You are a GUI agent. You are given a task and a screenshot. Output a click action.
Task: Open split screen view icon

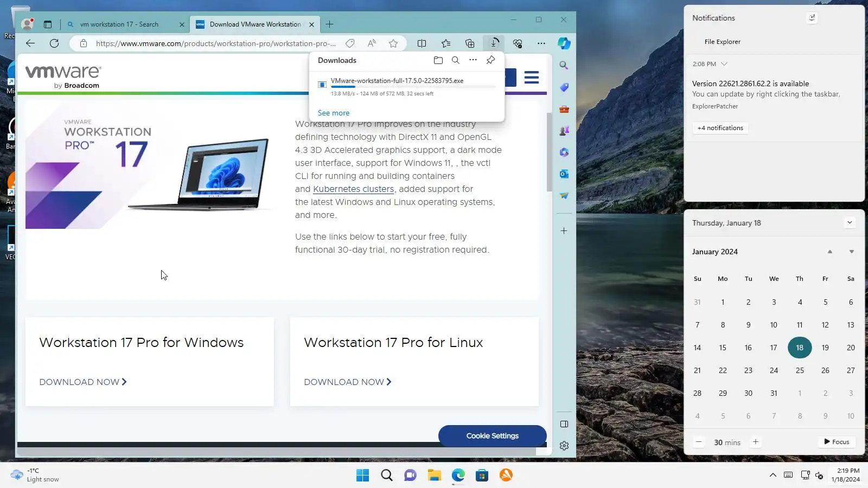pyautogui.click(x=422, y=43)
